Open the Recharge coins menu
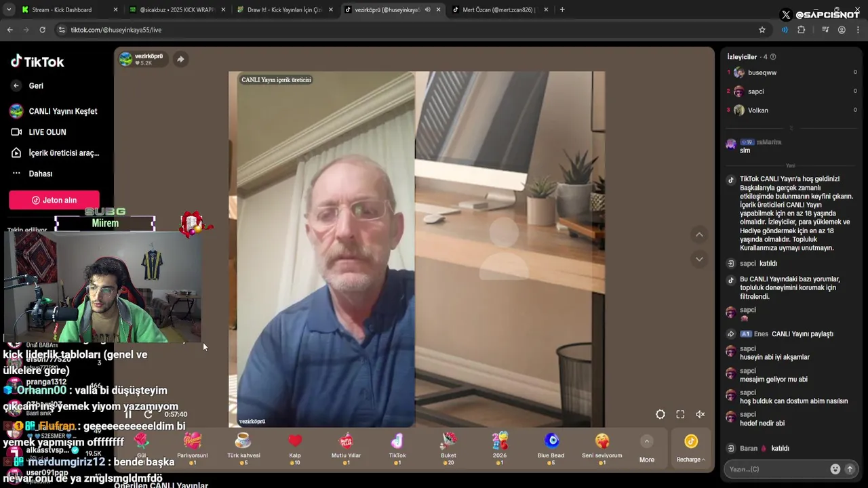Image resolution: width=868 pixels, height=488 pixels. 690,448
